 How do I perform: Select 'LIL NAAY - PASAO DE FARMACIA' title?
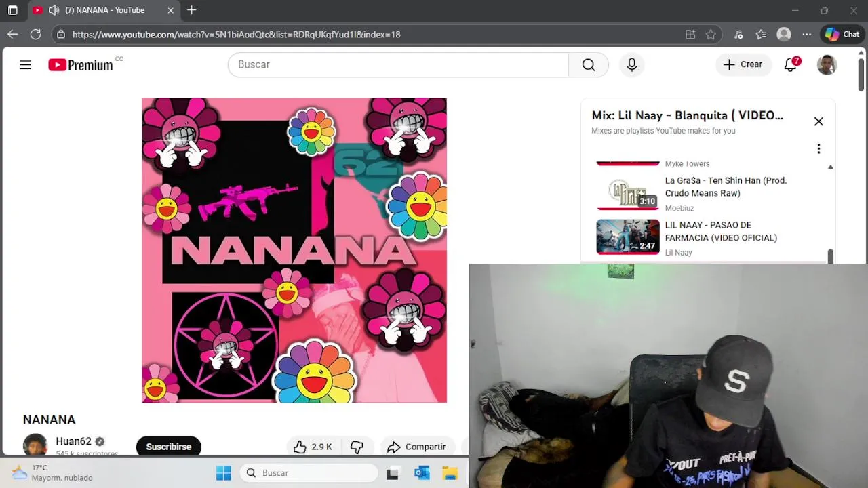coord(721,231)
